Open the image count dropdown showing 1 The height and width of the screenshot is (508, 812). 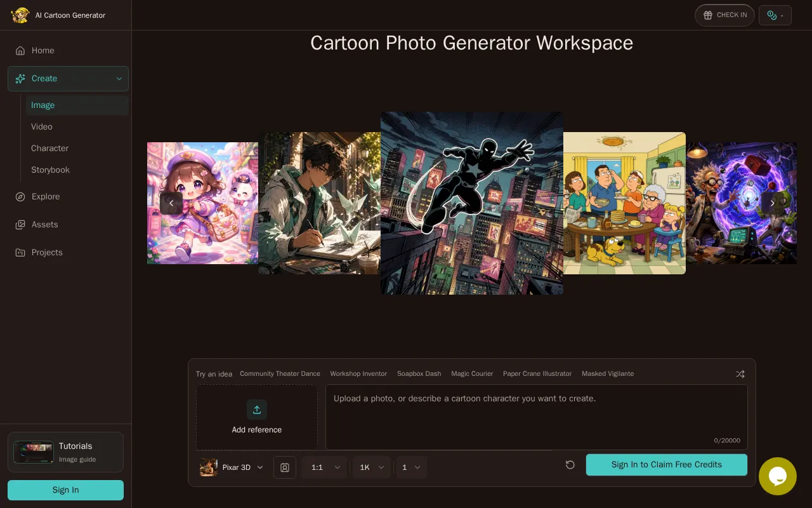411,467
